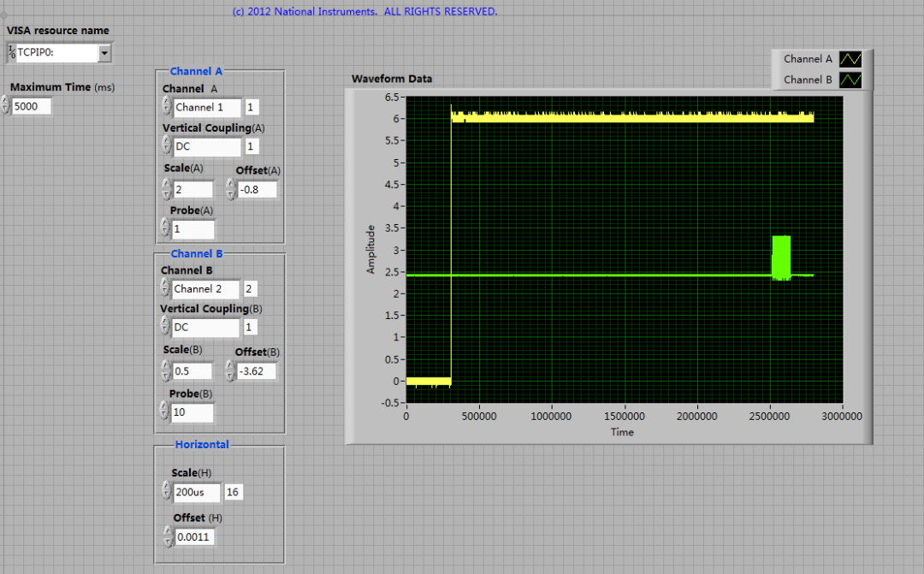Click the Scale(B) stepper arrows
The image size is (924, 574).
pos(166,371)
